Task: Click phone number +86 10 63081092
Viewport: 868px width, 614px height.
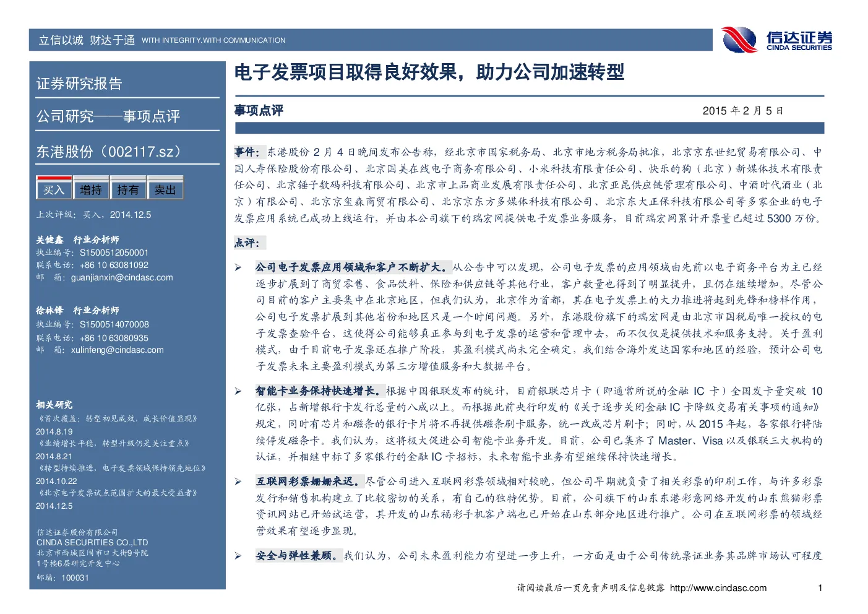Action: [x=114, y=265]
